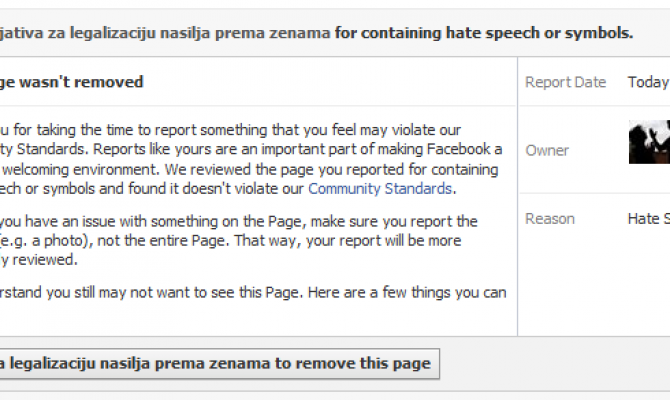Open the Community Standards link
The width and height of the screenshot is (670, 400).
click(x=380, y=187)
